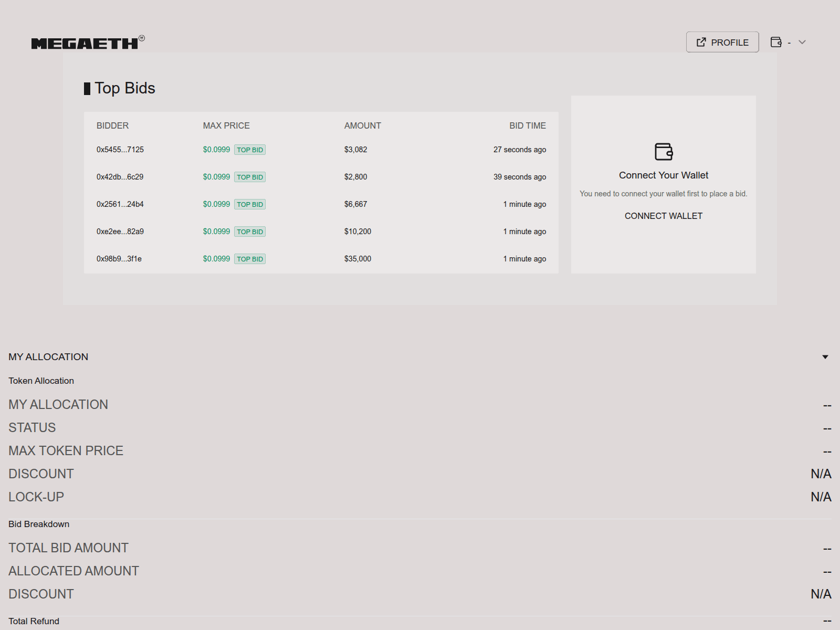The width and height of the screenshot is (840, 630).
Task: Click bidder address 0xe2ee...82a9
Action: coord(120,232)
